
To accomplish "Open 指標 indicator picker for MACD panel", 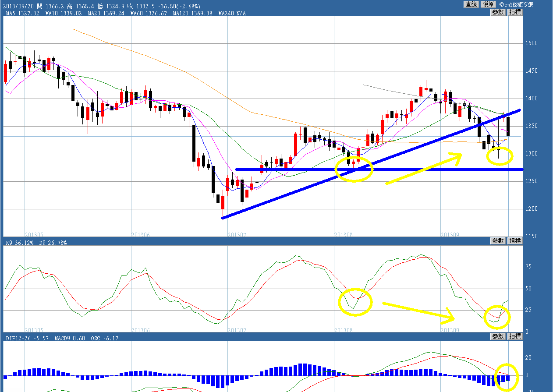I will click(x=515, y=336).
